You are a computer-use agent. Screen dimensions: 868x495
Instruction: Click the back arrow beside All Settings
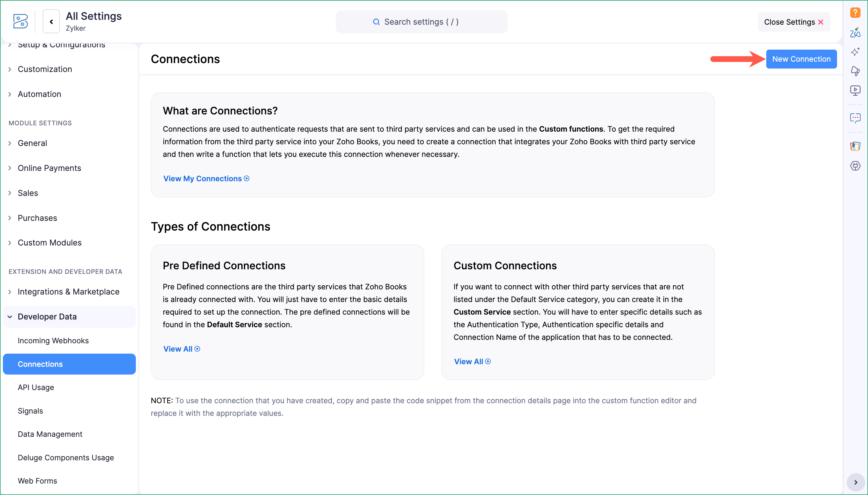pos(51,22)
